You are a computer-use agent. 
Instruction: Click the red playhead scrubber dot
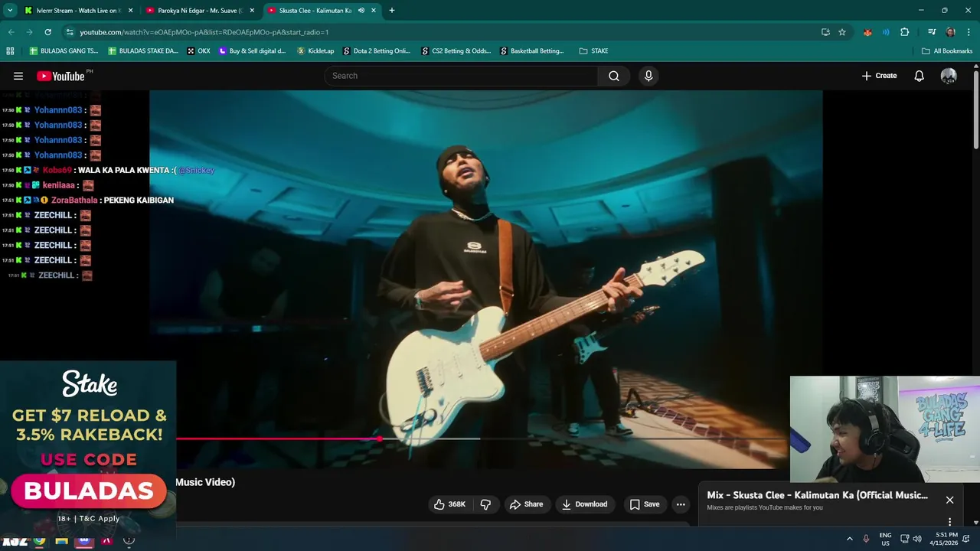(x=380, y=439)
